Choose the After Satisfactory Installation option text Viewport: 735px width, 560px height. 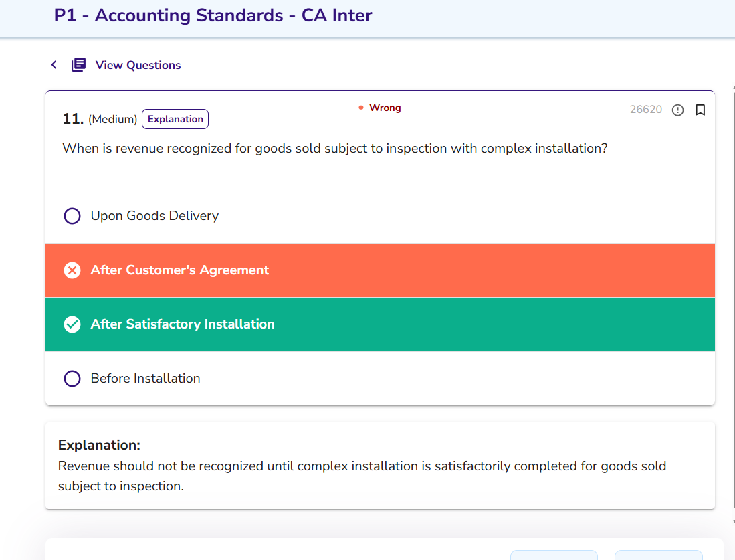[x=183, y=324]
